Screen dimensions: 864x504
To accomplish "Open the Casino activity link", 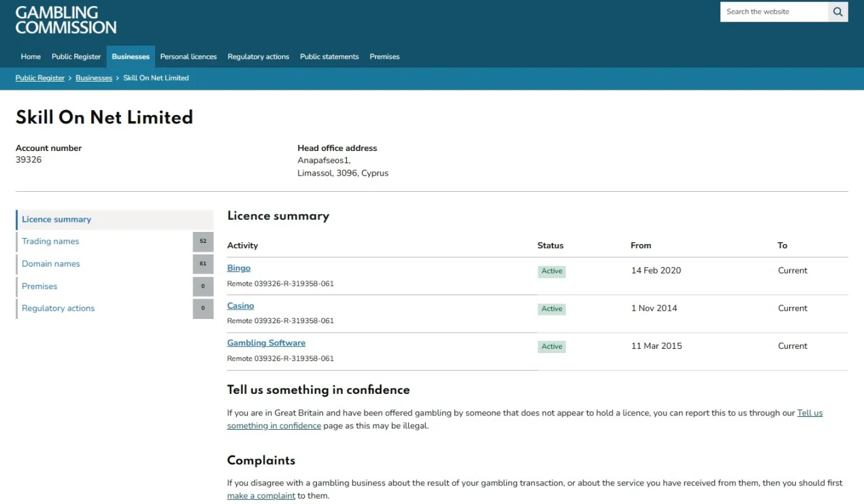I will [241, 306].
